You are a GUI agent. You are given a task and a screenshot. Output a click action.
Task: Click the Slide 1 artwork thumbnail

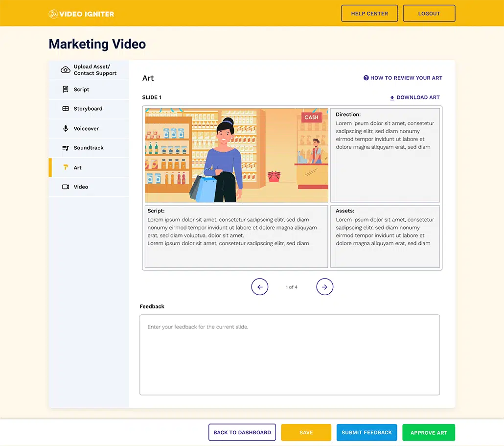(236, 154)
